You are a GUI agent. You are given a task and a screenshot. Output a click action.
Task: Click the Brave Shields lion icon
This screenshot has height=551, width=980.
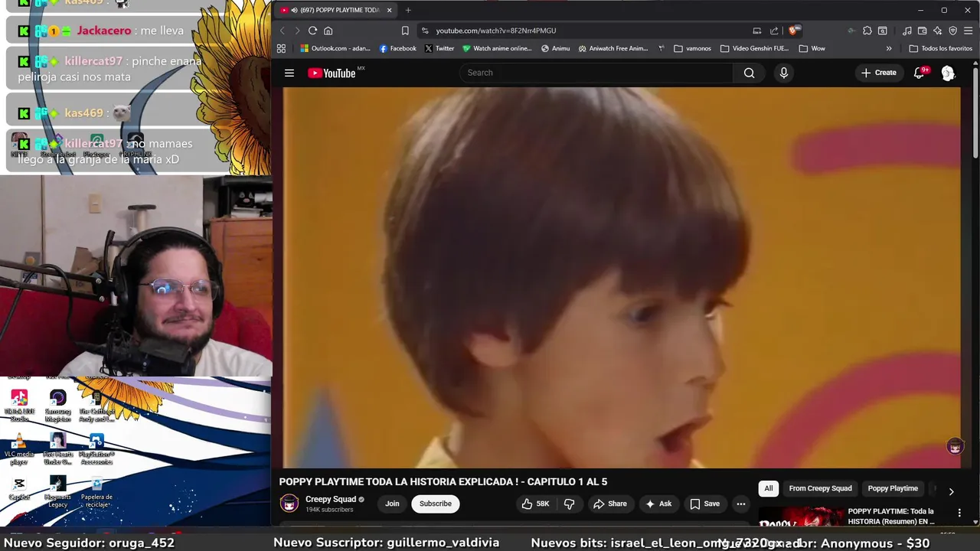(x=794, y=31)
